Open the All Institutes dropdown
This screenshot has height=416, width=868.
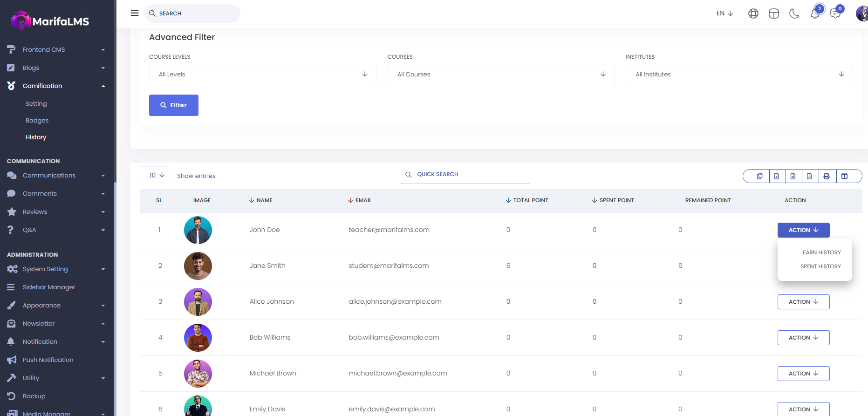click(739, 75)
